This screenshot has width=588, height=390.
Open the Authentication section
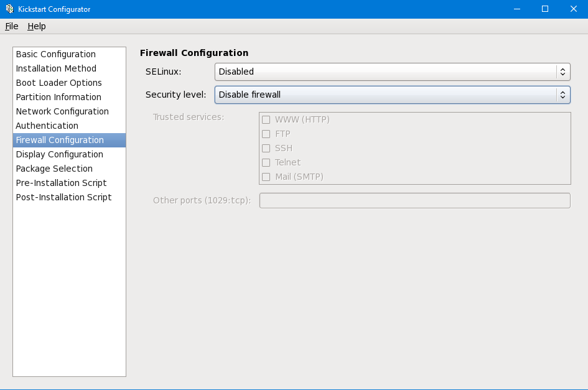coord(47,126)
